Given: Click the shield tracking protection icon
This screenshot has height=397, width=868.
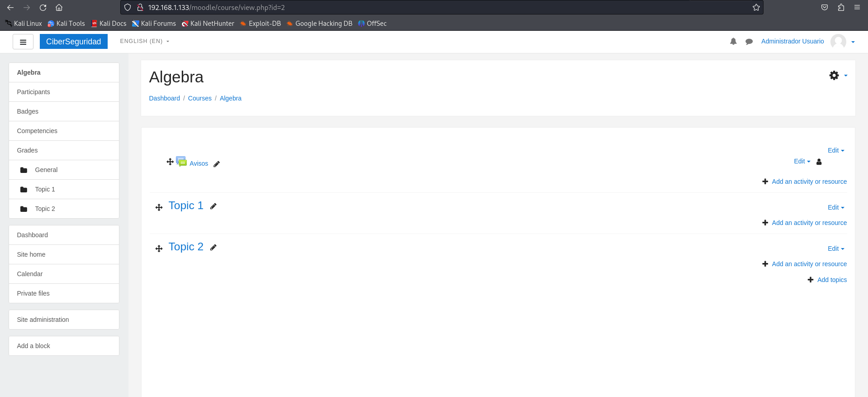Looking at the screenshot, I should (x=128, y=7).
